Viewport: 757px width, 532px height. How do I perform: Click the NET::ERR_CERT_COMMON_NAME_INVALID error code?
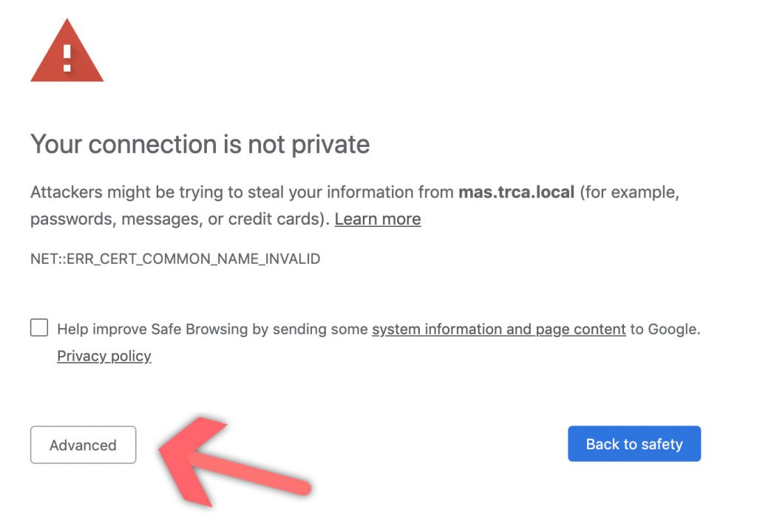point(175,259)
